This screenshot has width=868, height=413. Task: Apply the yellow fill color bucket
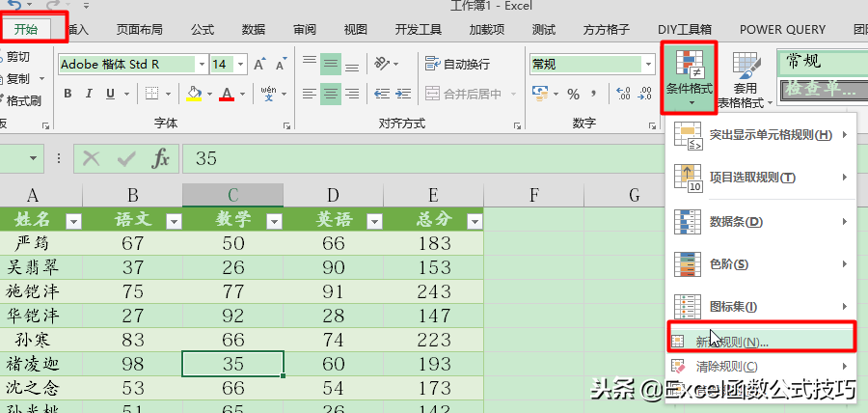click(194, 93)
